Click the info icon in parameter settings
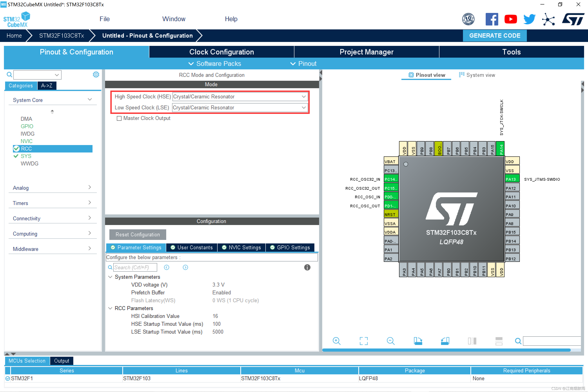Screen dimensions: 588x392 pyautogui.click(x=307, y=268)
